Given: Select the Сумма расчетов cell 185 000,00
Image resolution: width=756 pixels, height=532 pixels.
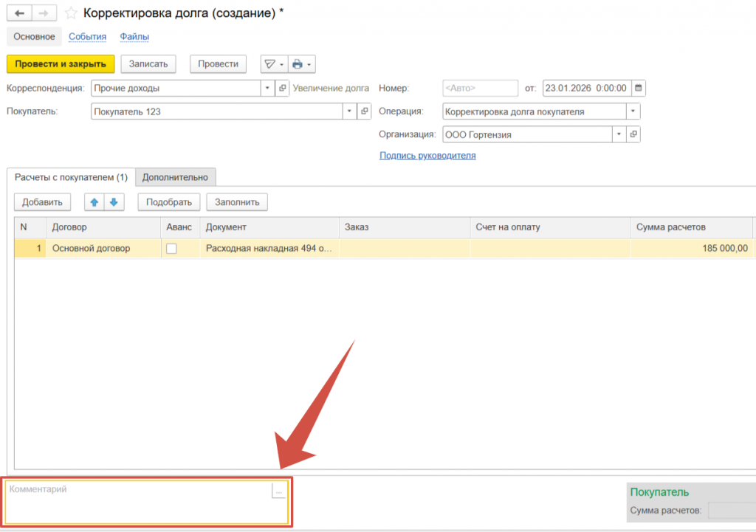Looking at the screenshot, I should (x=690, y=249).
